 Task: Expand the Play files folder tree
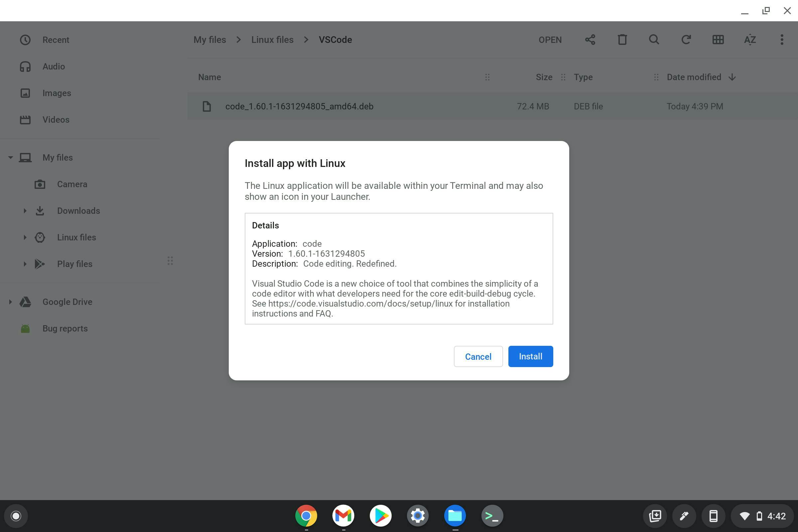click(x=24, y=264)
